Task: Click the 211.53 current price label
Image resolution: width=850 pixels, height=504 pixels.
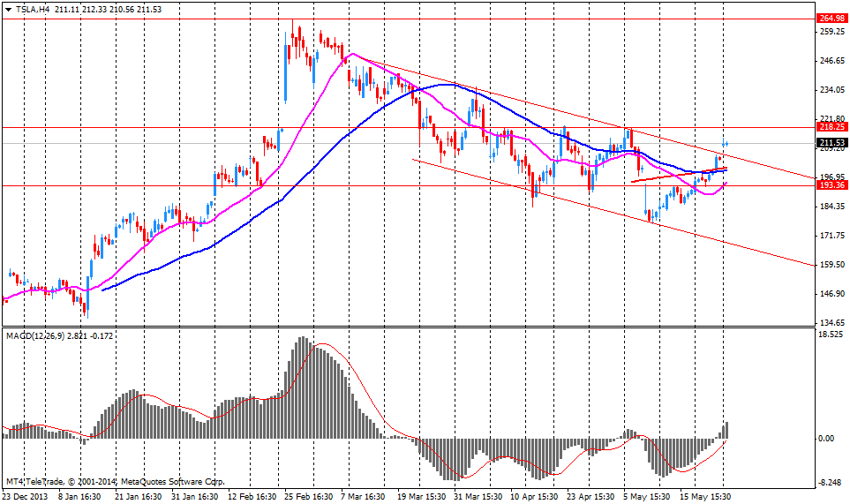Action: [x=831, y=143]
